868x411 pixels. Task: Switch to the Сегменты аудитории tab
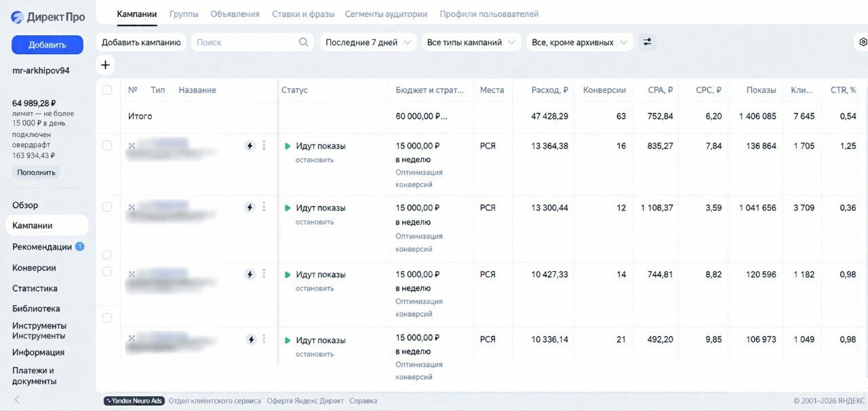point(386,14)
